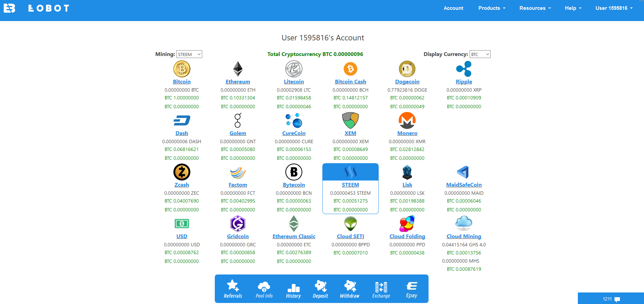The height and width of the screenshot is (304, 644).
Task: Click the 0.00000453 STEEM balance
Action: (x=351, y=193)
